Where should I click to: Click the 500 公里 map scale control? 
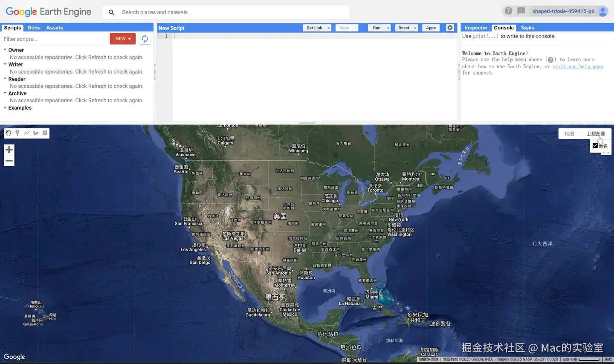[581, 359]
